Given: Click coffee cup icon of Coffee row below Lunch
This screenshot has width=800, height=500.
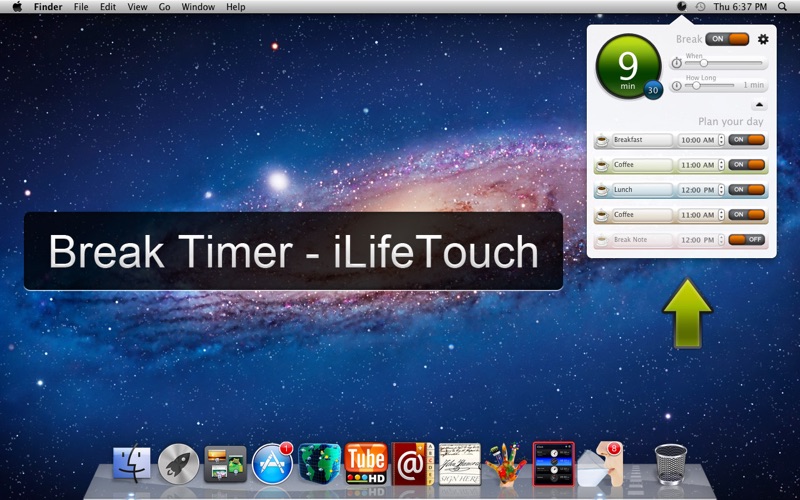Looking at the screenshot, I should tap(602, 215).
